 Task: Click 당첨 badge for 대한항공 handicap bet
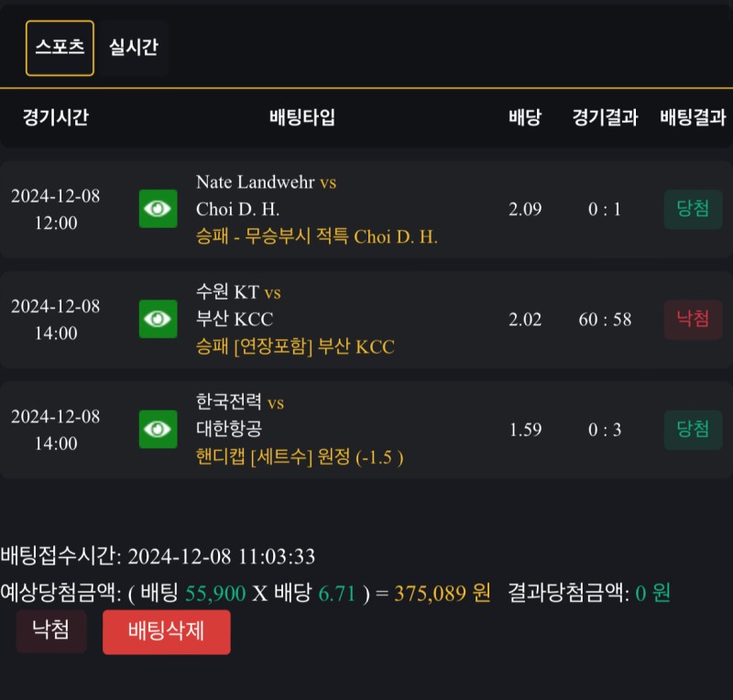point(693,430)
